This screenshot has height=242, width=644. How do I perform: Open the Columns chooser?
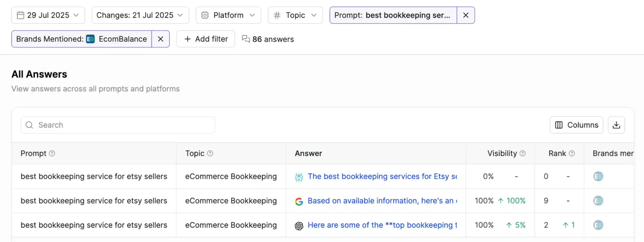(x=576, y=125)
